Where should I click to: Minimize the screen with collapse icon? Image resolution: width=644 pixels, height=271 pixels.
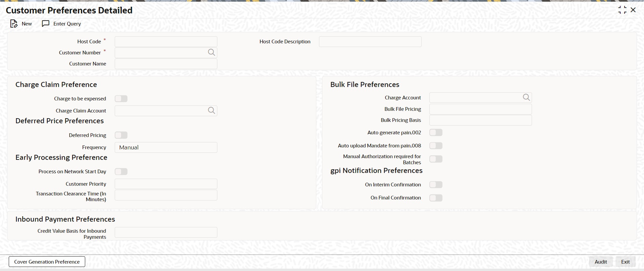point(622,10)
